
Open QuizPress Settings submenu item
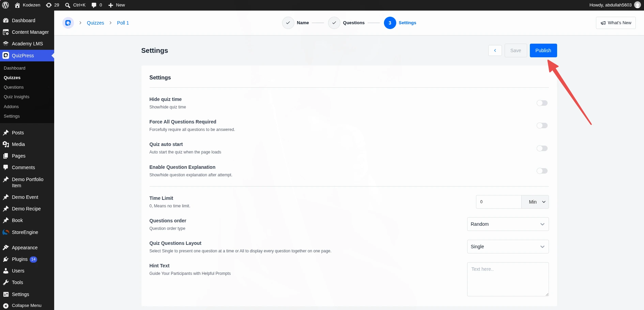click(x=12, y=116)
